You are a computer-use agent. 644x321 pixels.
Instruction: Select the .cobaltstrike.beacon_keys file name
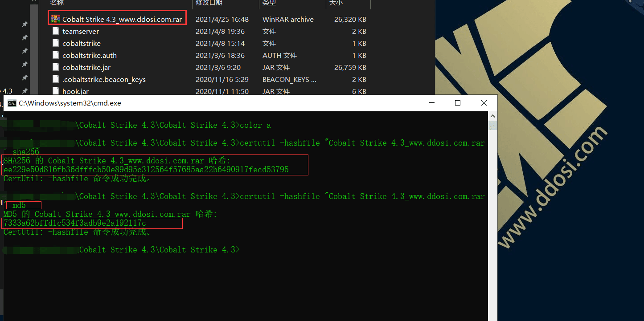click(104, 79)
